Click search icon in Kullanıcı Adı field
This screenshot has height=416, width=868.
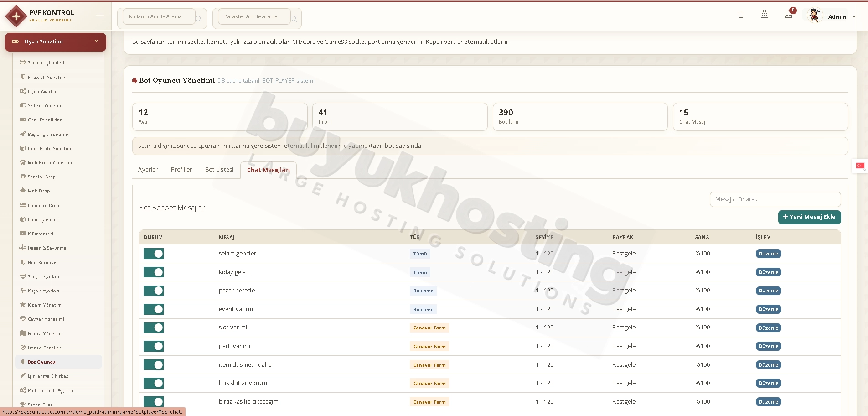(199, 19)
